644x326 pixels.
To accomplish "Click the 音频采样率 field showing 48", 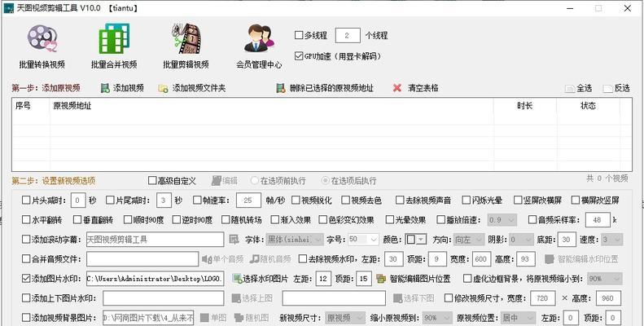I will point(598,220).
